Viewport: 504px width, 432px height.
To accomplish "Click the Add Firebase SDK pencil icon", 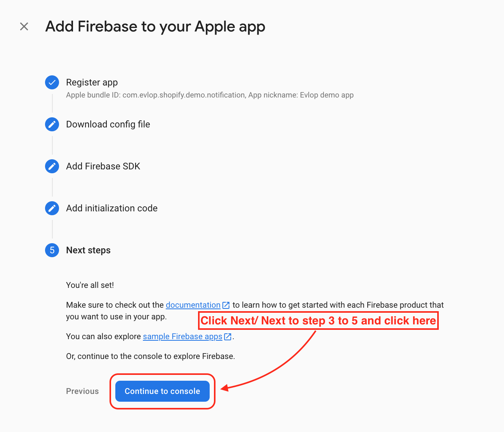I will (x=52, y=166).
